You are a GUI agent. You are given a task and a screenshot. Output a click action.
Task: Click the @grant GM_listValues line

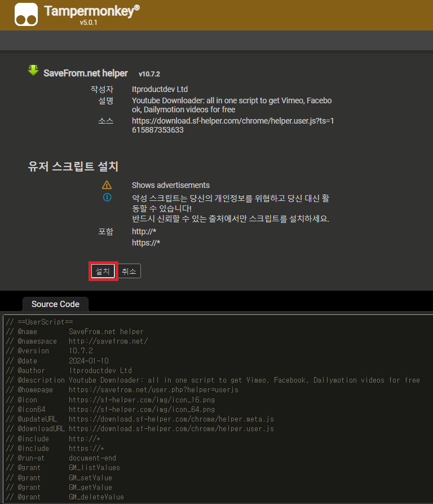click(63, 468)
